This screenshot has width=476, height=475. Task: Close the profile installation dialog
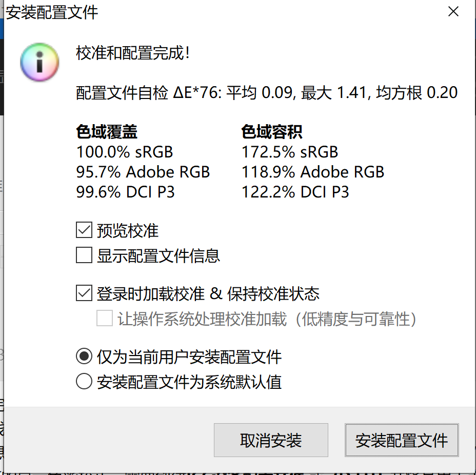(453, 12)
